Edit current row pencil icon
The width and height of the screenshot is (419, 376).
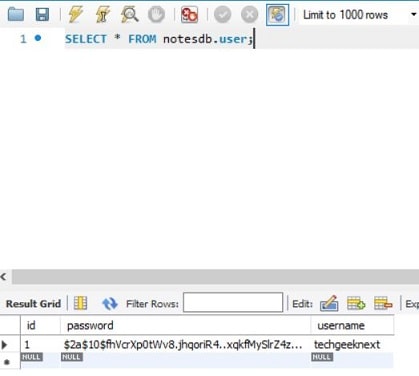pos(329,303)
